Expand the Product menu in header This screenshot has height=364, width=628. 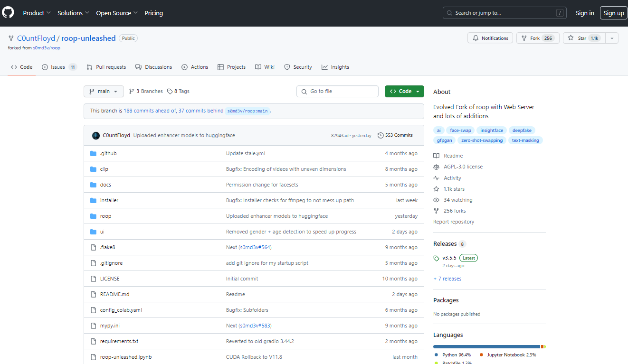click(37, 13)
